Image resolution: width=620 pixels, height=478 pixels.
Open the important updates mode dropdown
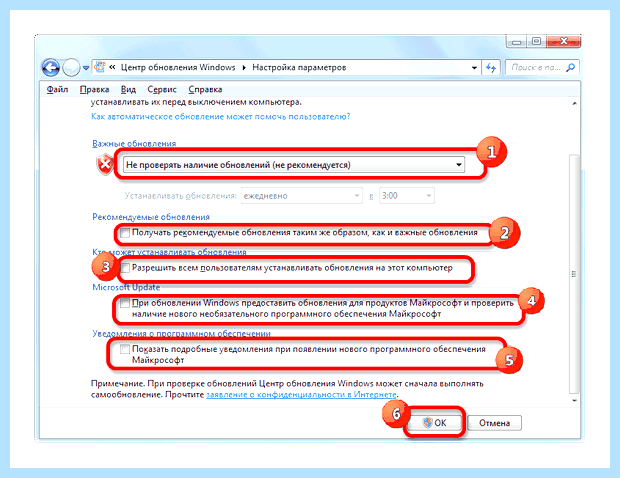(294, 164)
